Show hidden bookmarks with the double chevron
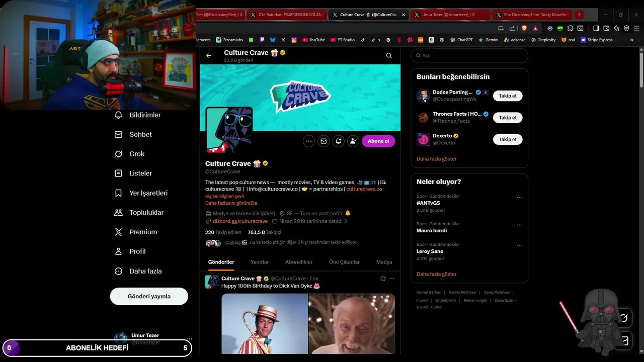The image size is (644, 362). (x=632, y=40)
